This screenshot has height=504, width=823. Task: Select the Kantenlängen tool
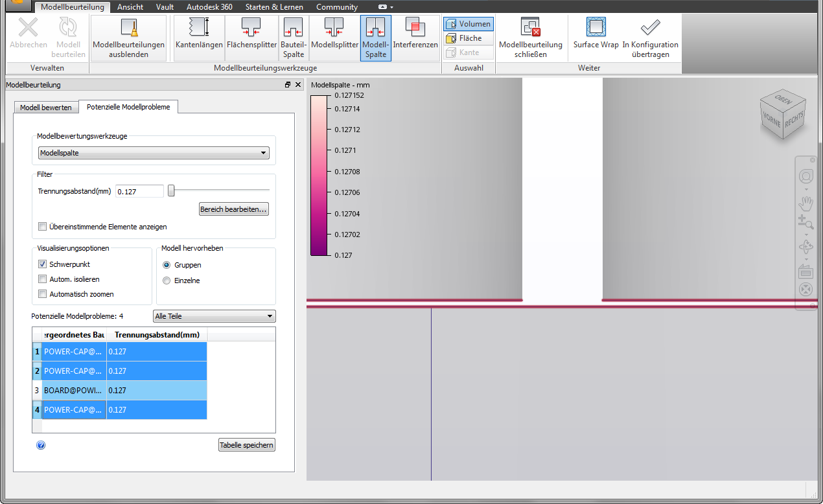(x=199, y=38)
